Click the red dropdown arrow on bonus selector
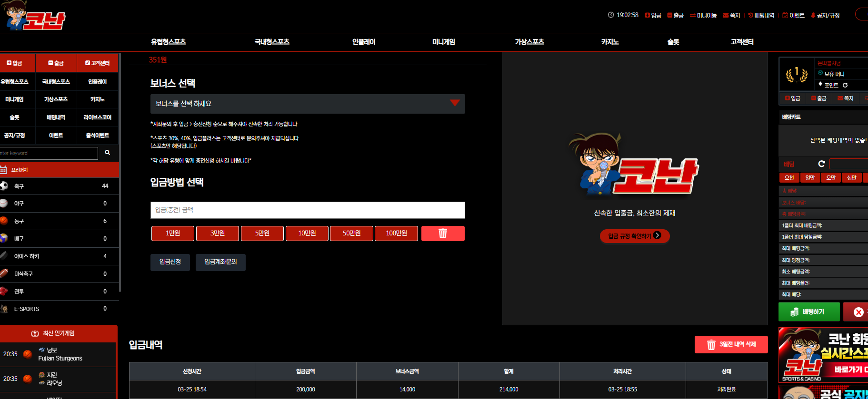Viewport: 868px width, 399px height. (455, 103)
